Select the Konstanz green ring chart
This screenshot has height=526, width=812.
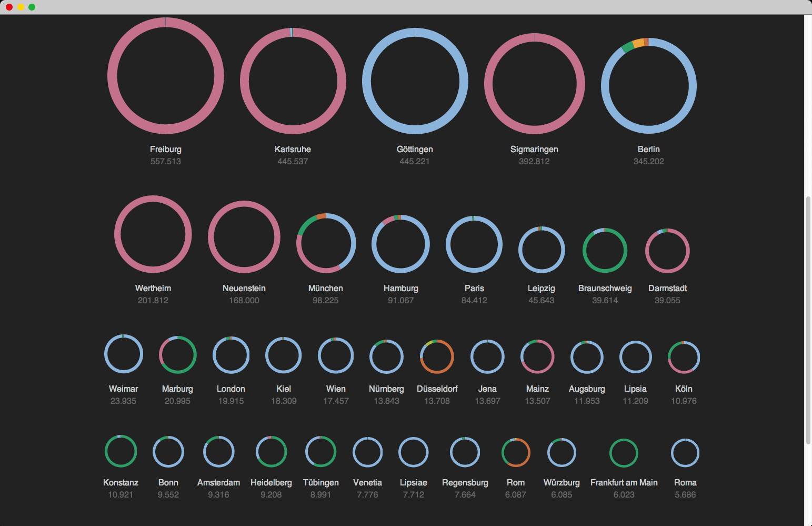121,451
